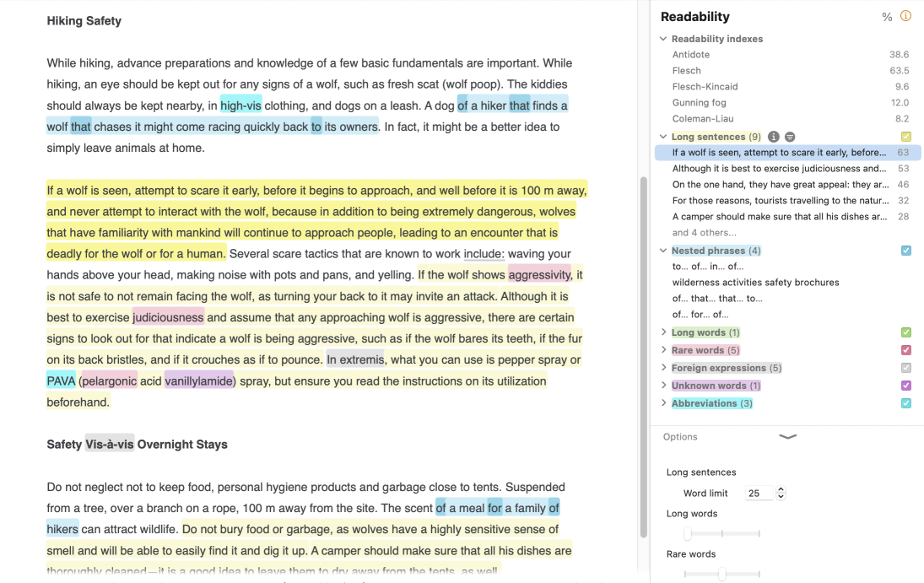
Task: Click the Readability info icon in header
Action: pos(905,16)
